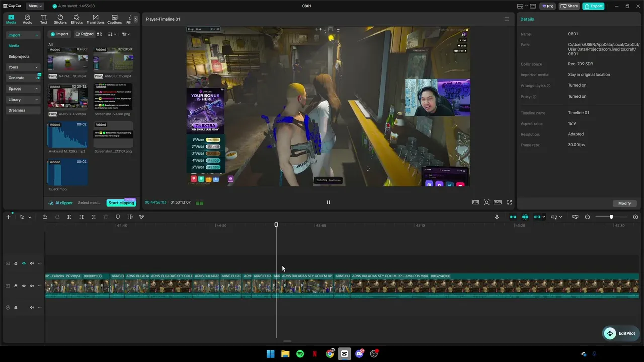Image resolution: width=644 pixels, height=362 pixels.
Task: Toggle auto snapping on the timeline
Action: pos(525,217)
